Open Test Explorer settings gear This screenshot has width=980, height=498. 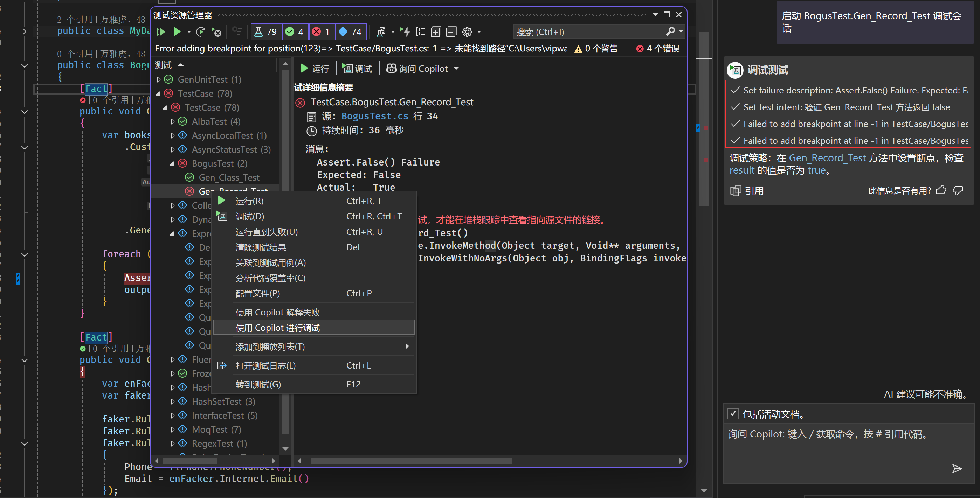(467, 32)
